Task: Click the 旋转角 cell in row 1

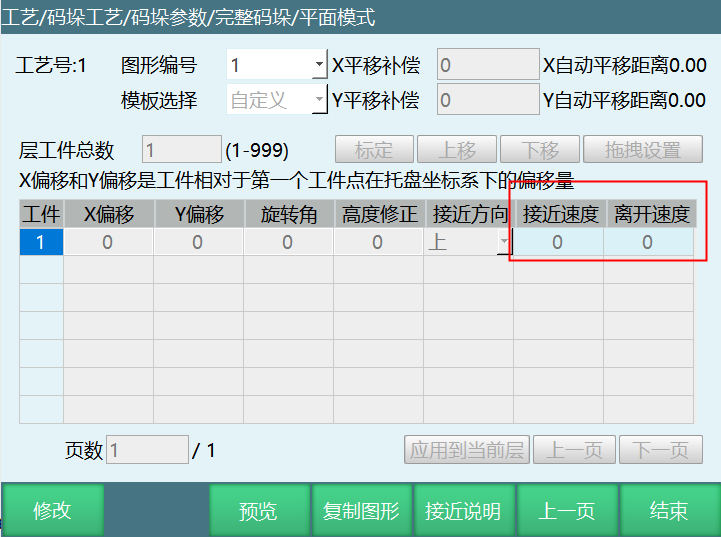Action: 287,242
